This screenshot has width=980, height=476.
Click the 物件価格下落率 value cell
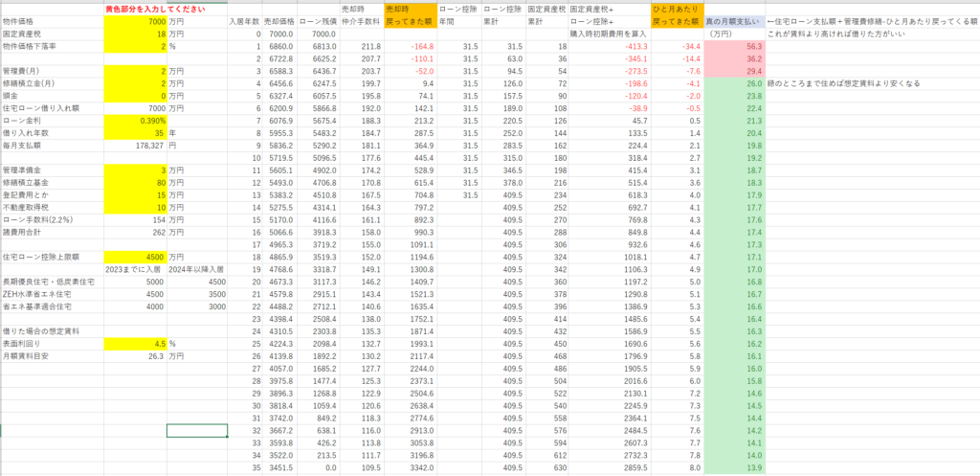tap(137, 45)
